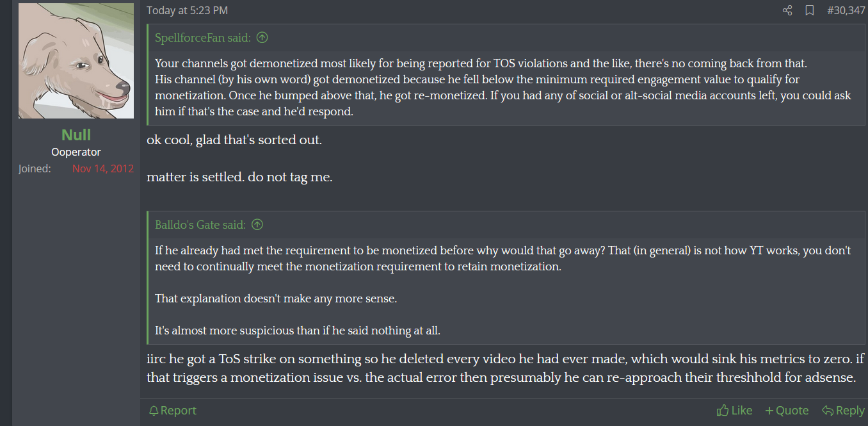Click the Quote text button
This screenshot has height=426, width=868.
[x=792, y=411]
